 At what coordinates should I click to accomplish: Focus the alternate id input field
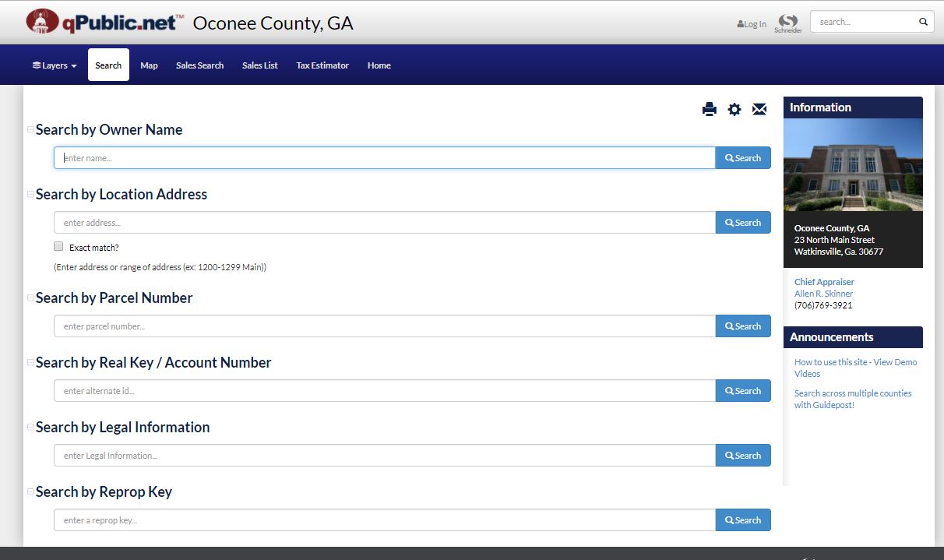[385, 391]
